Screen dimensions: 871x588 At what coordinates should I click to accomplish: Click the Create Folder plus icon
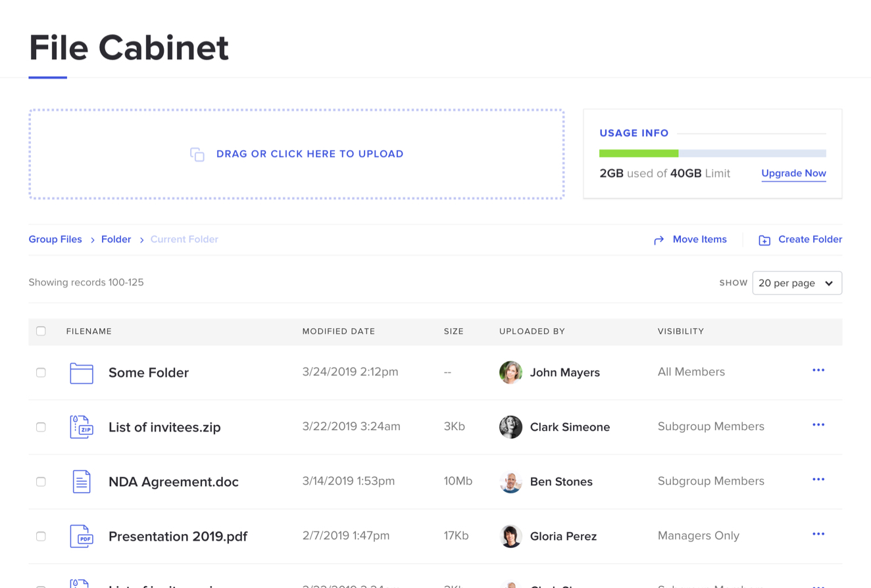[x=764, y=240]
